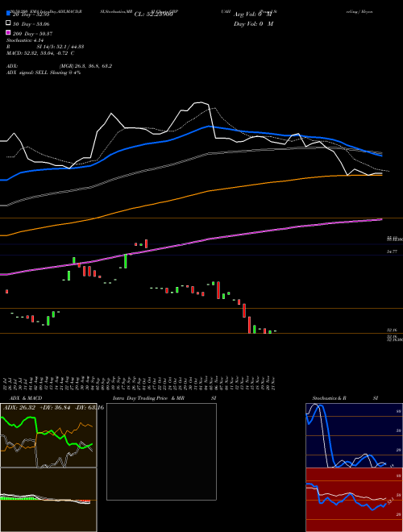Screen dimensions: 403x532
Task: Click the MACD: 52.32, 53.04 values line
Action: click(x=40, y=53)
